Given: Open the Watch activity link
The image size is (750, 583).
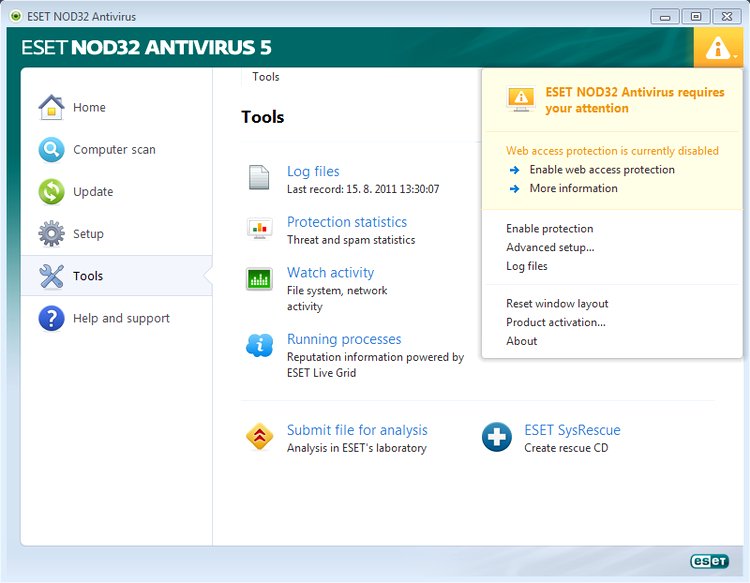Looking at the screenshot, I should pos(331,273).
